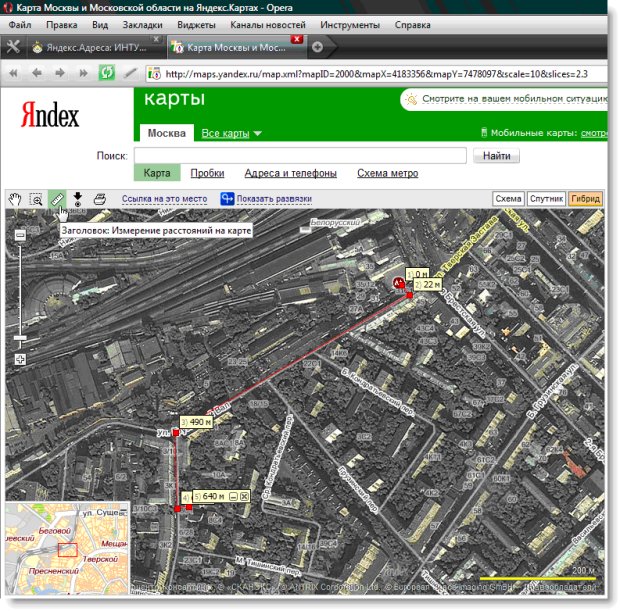Close the 640 м distance measurement
The width and height of the screenshot is (620, 611).
pos(244,496)
